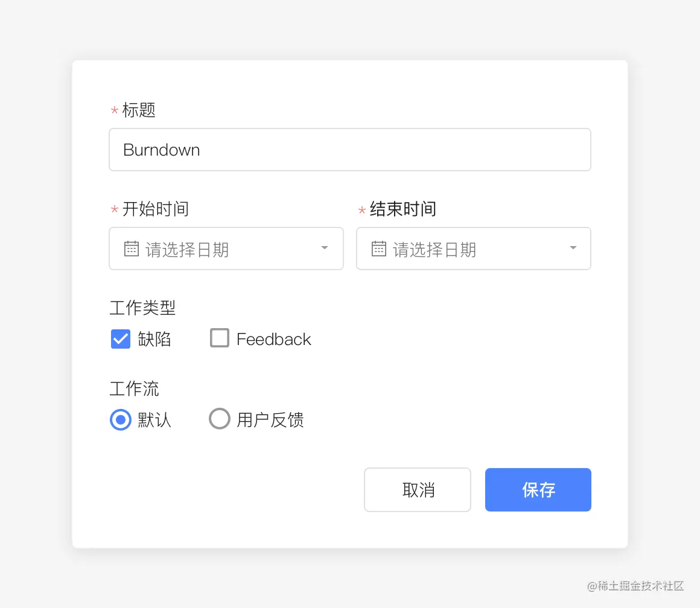The height and width of the screenshot is (608, 700).
Task: Click the red asterisk beside 标题
Action: click(114, 112)
